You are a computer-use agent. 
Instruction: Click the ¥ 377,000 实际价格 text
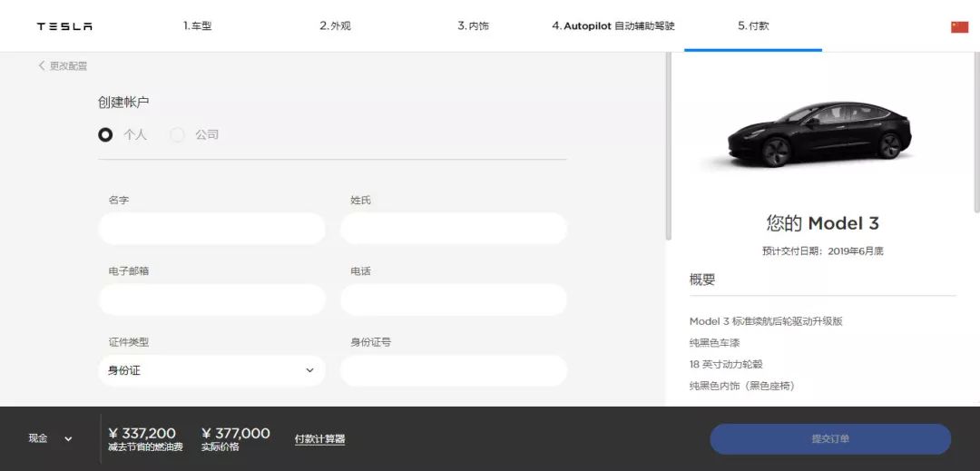236,439
